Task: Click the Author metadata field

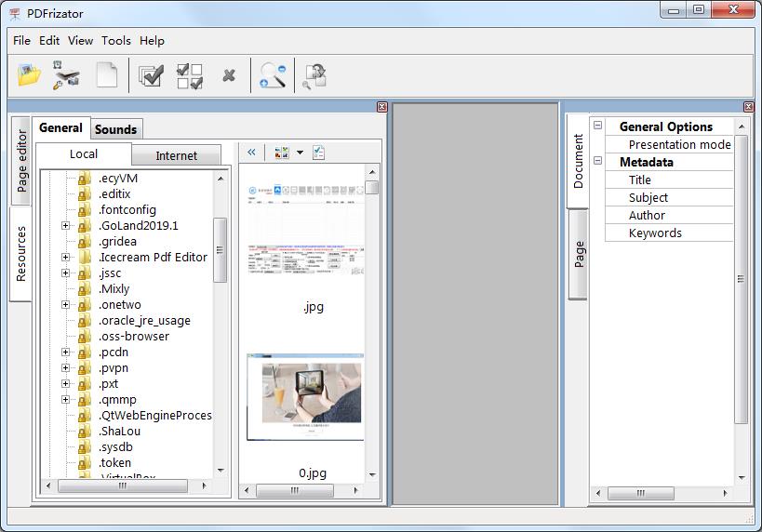Action: 670,215
